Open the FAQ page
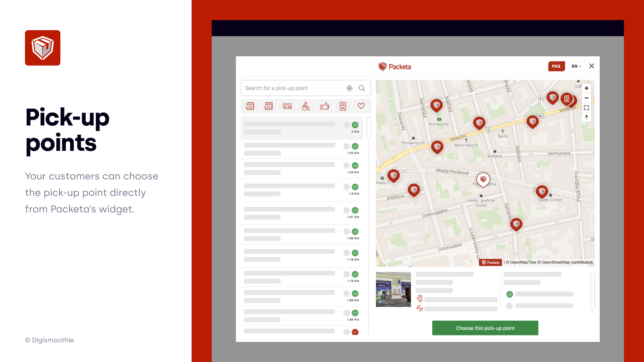This screenshot has width=644, height=362. (x=556, y=66)
